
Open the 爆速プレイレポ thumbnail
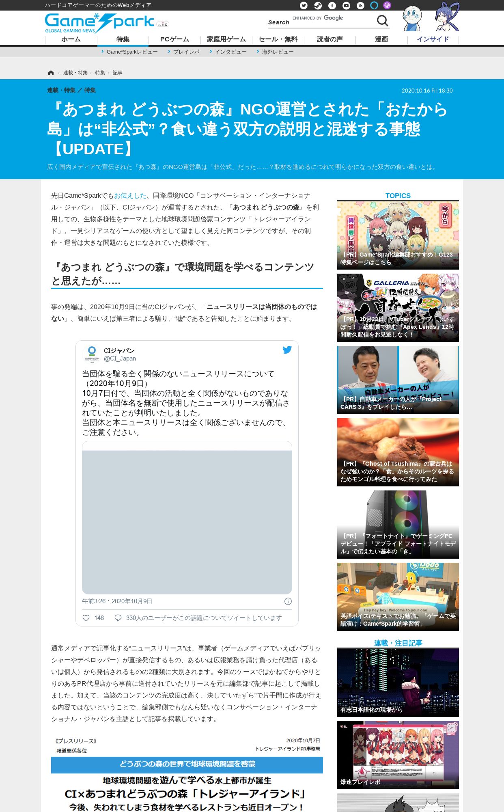pos(398,755)
